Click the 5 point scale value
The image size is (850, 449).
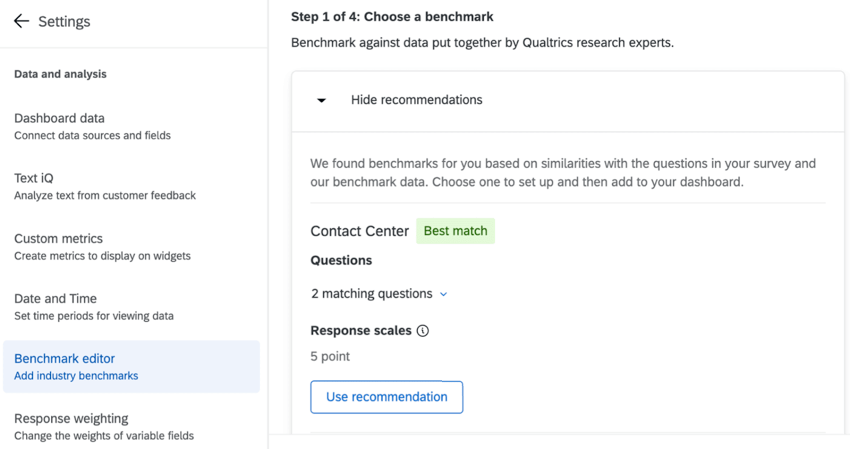[330, 356]
